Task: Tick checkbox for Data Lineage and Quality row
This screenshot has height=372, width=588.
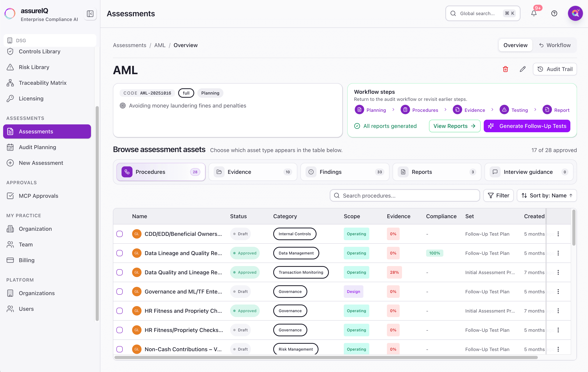Action: pos(119,253)
